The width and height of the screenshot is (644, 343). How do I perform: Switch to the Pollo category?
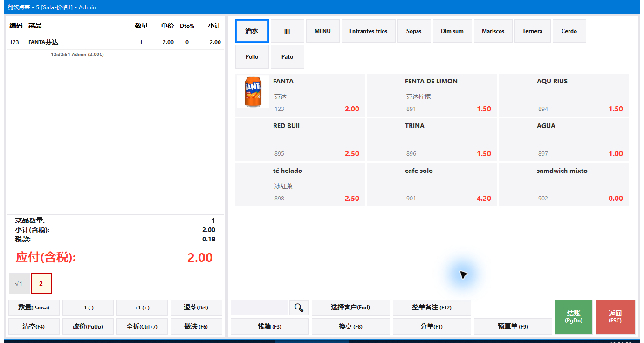tap(252, 57)
